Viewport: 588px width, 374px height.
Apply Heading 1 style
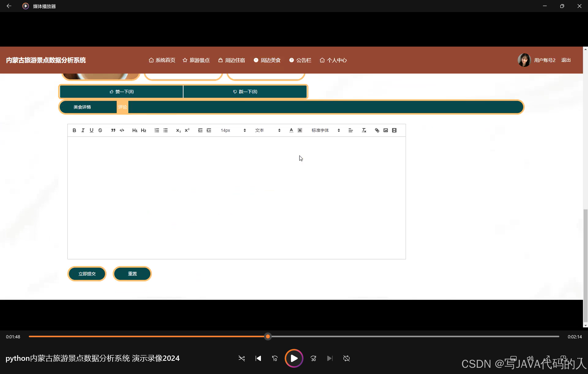(135, 130)
